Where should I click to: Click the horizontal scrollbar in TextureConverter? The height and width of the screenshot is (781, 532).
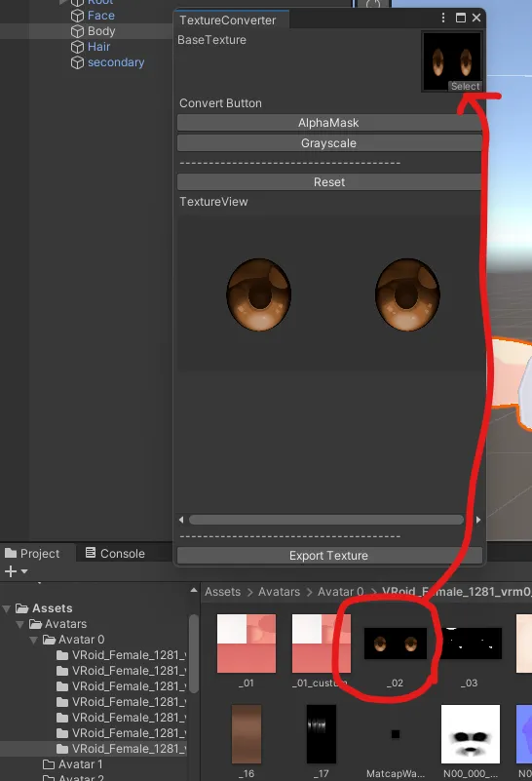(326, 520)
